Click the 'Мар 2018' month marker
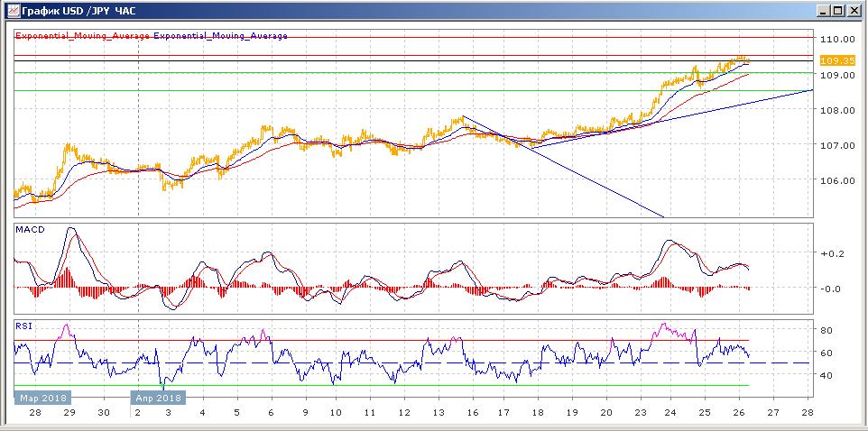868x431 pixels. [x=42, y=397]
